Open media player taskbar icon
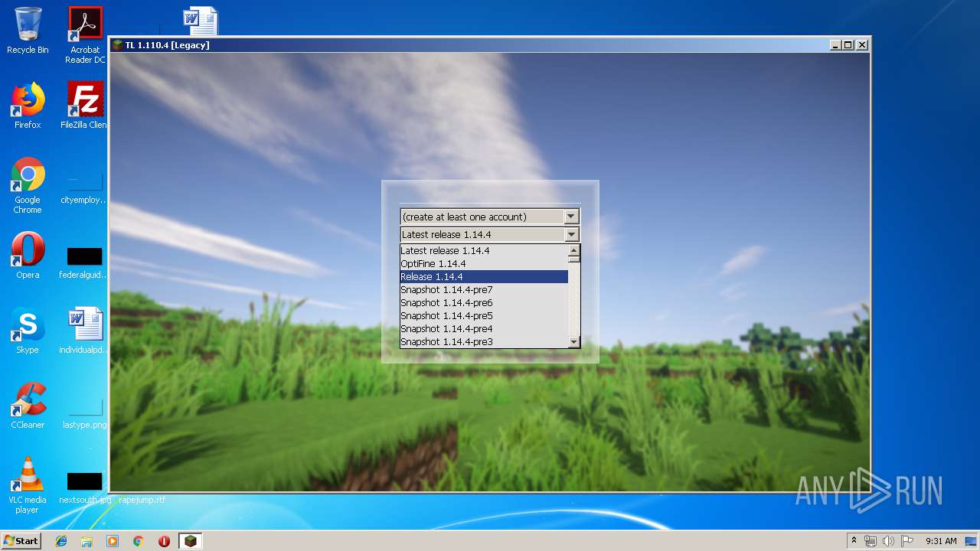Image resolution: width=980 pixels, height=551 pixels. pyautogui.click(x=113, y=541)
